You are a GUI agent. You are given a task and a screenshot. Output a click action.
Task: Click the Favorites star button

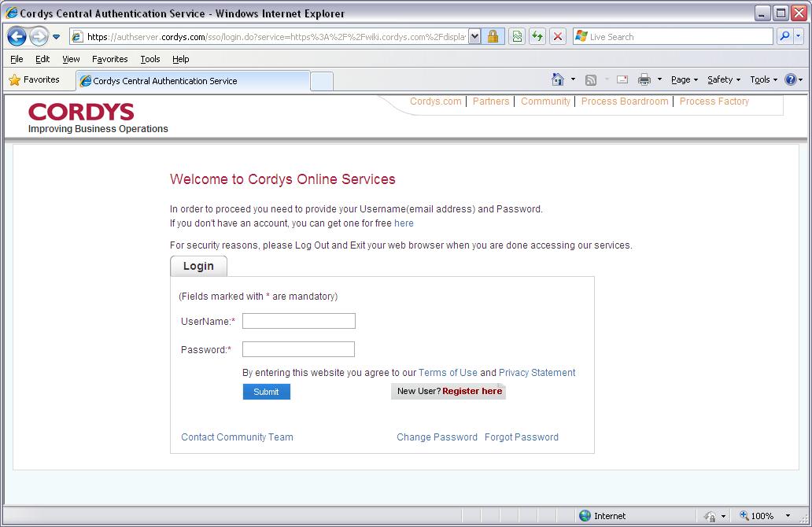click(34, 79)
